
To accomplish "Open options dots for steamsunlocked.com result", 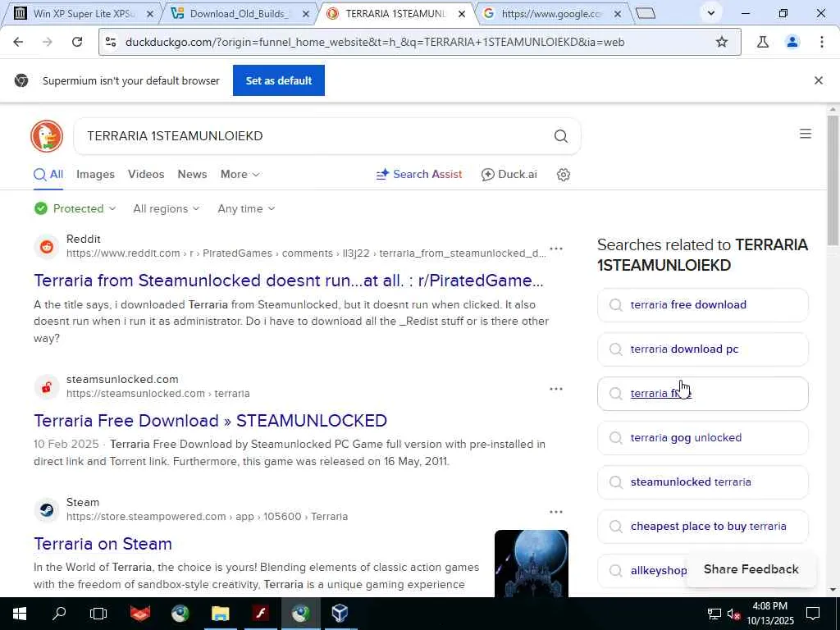I will point(556,389).
